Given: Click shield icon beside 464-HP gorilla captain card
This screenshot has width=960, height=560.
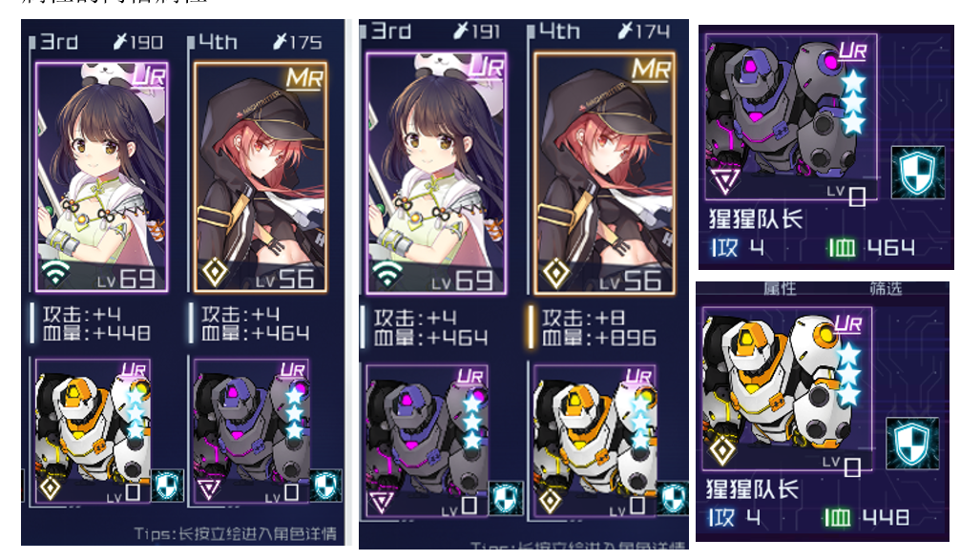Looking at the screenshot, I should pyautogui.click(x=917, y=173).
